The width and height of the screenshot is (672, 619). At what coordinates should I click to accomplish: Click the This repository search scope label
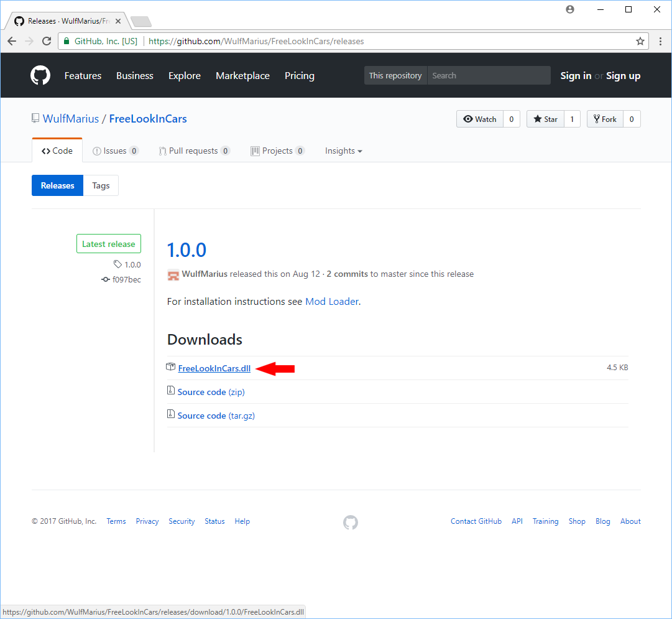[x=395, y=75]
